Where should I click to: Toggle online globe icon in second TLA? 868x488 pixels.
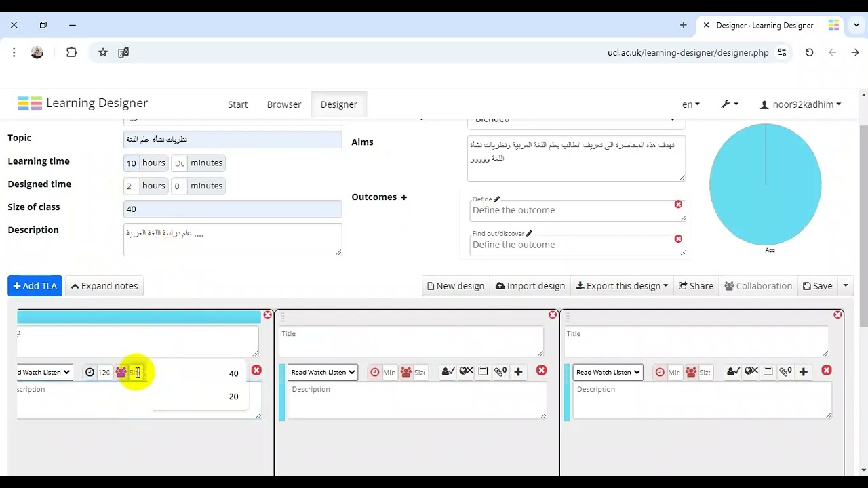pos(466,371)
